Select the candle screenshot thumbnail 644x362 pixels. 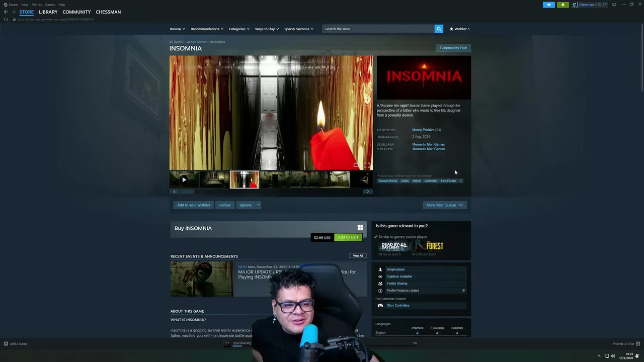[x=245, y=179]
